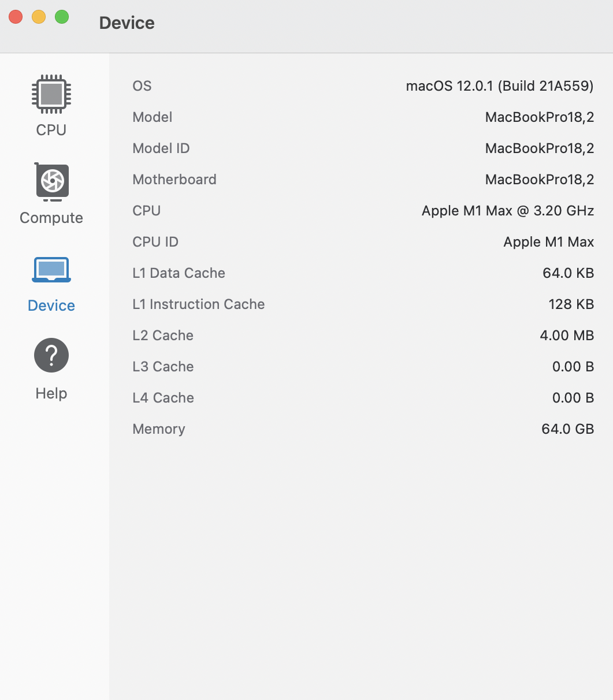Select MacBookPro18,2 value in Model row

click(x=540, y=117)
